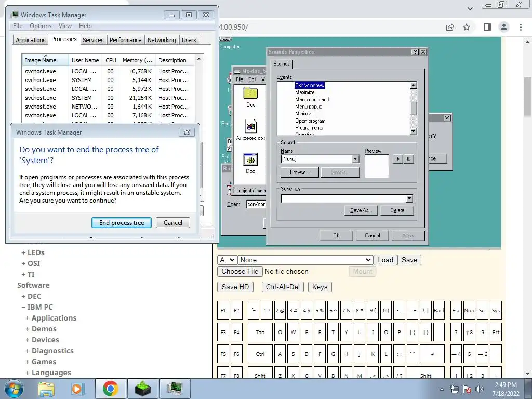Click the Events list scroll up arrow
This screenshot has width=532, height=399.
[x=413, y=85]
